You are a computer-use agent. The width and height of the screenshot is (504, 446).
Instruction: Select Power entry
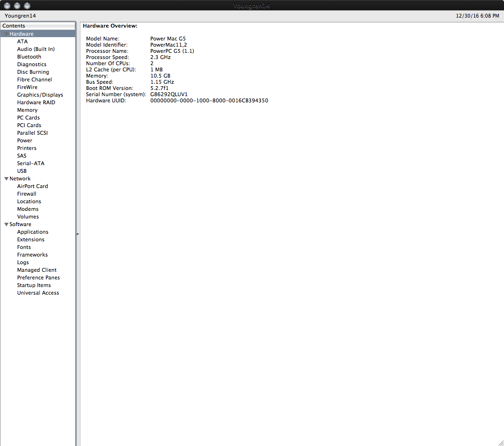(x=24, y=140)
